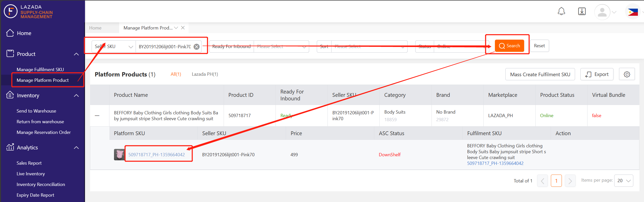Open the user profile avatar
Viewport: 644px width, 202px height.
tap(602, 12)
